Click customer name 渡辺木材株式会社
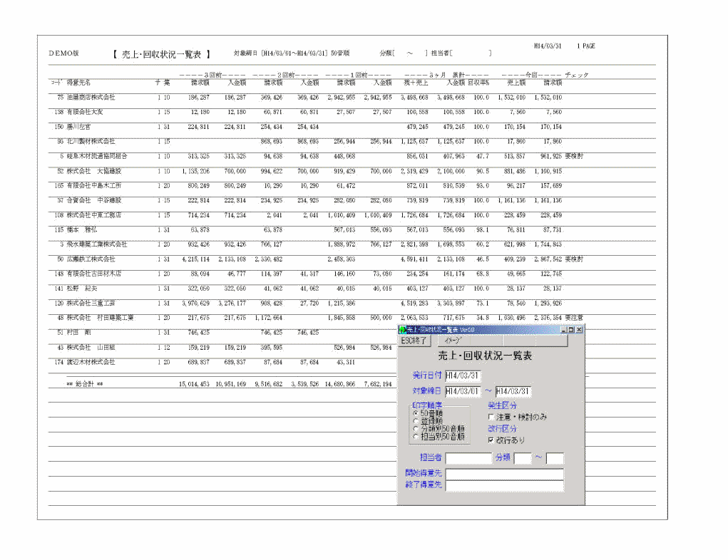728x560 pixels. tap(91, 362)
